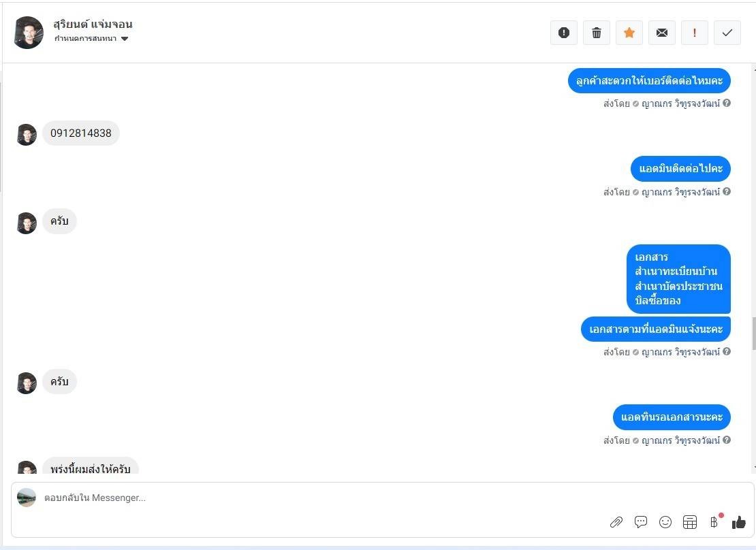This screenshot has height=550, width=756.
Task: Click the calendar grid icon
Action: [x=690, y=522]
